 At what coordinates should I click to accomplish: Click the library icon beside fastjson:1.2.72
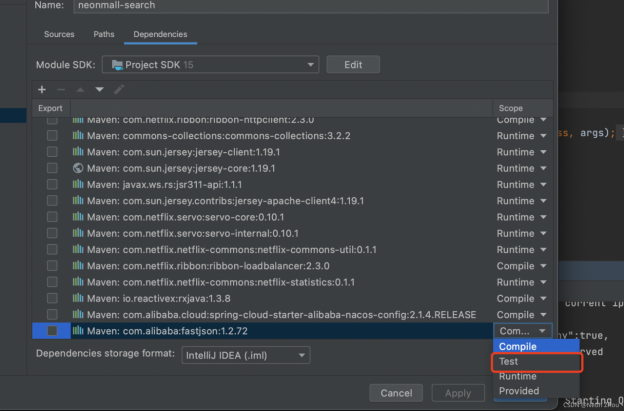click(x=79, y=330)
